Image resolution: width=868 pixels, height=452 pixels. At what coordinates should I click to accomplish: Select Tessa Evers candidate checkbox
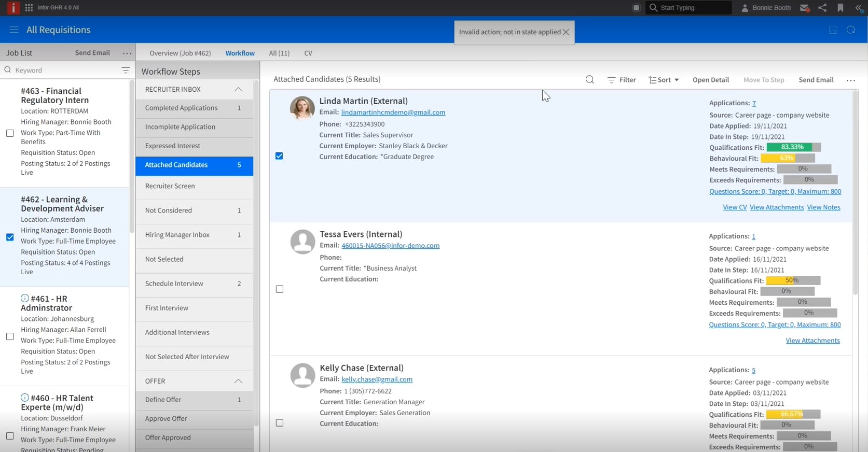(x=280, y=289)
